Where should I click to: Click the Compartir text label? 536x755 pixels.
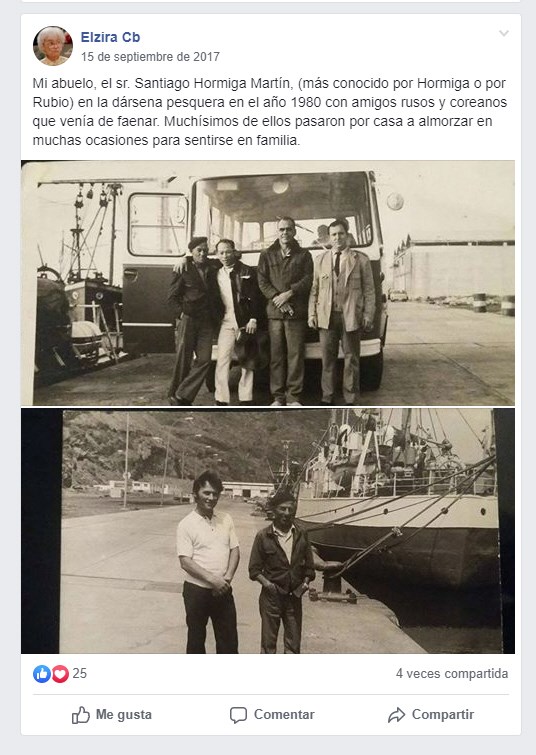click(x=443, y=715)
